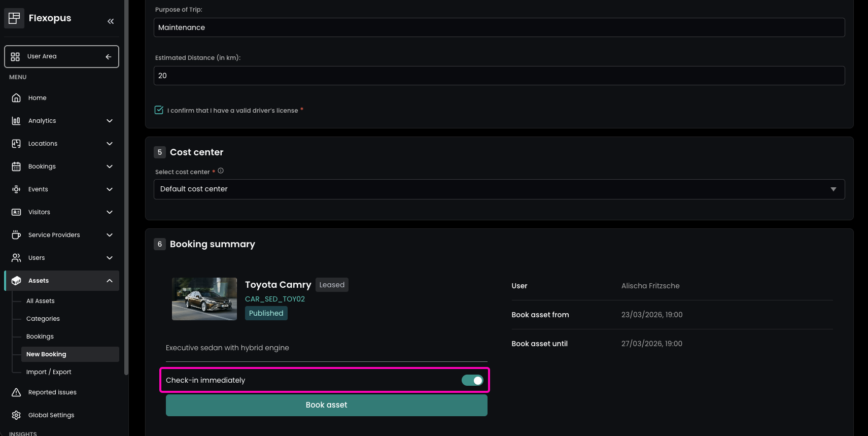868x436 pixels.
Task: Click the Book asset button
Action: (326, 405)
